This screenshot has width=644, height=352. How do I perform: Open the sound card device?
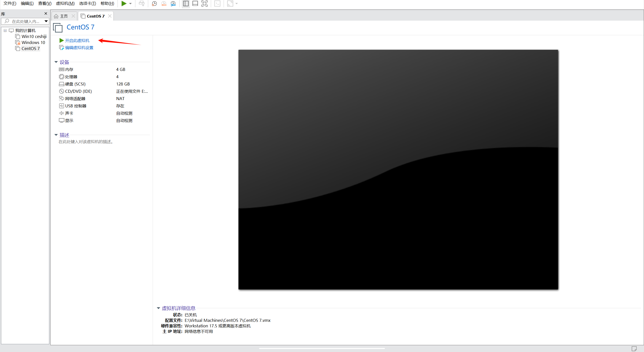point(69,113)
